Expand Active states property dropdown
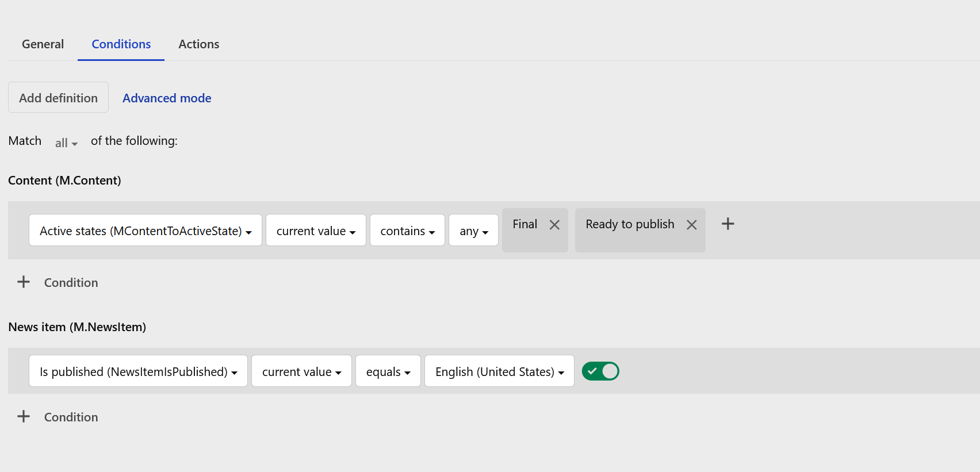Image resolution: width=980 pixels, height=472 pixels. 146,231
